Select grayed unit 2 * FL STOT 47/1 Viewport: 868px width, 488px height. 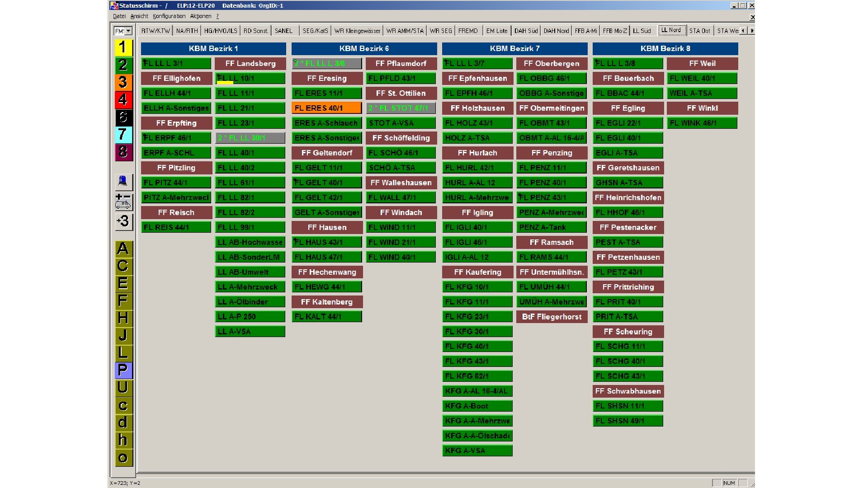pyautogui.click(x=401, y=108)
